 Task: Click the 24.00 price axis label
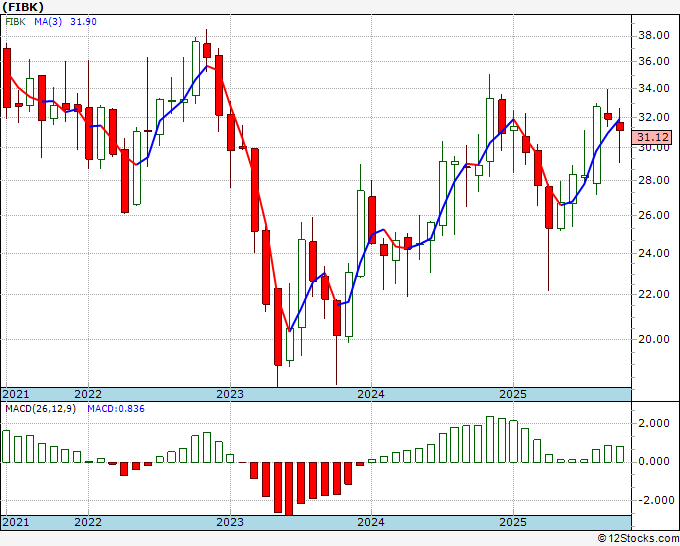654,253
